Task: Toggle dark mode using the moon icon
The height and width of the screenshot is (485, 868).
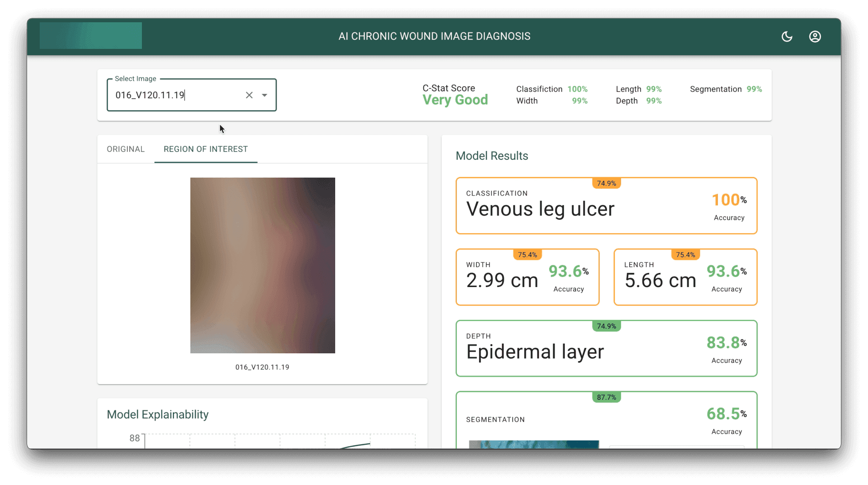Action: (787, 36)
